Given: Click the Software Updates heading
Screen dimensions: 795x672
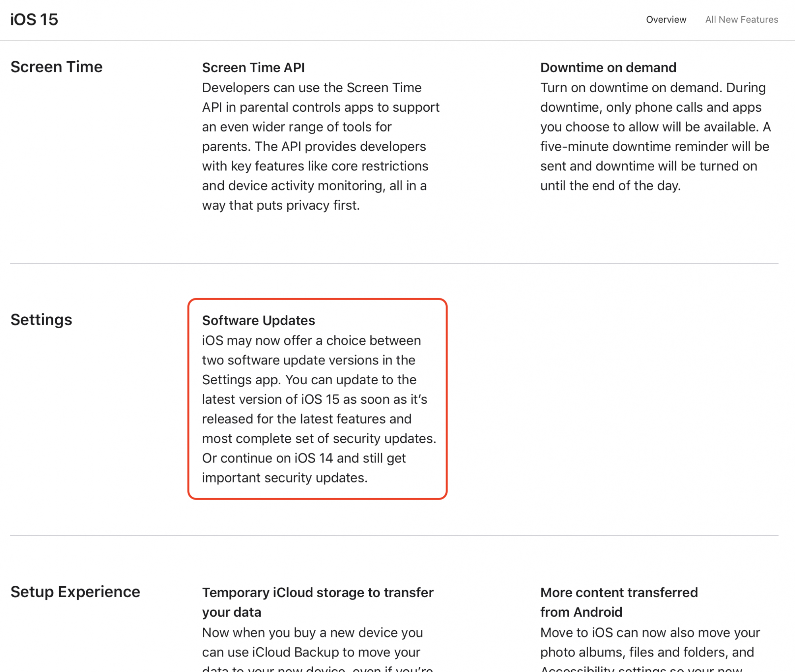Looking at the screenshot, I should (258, 320).
